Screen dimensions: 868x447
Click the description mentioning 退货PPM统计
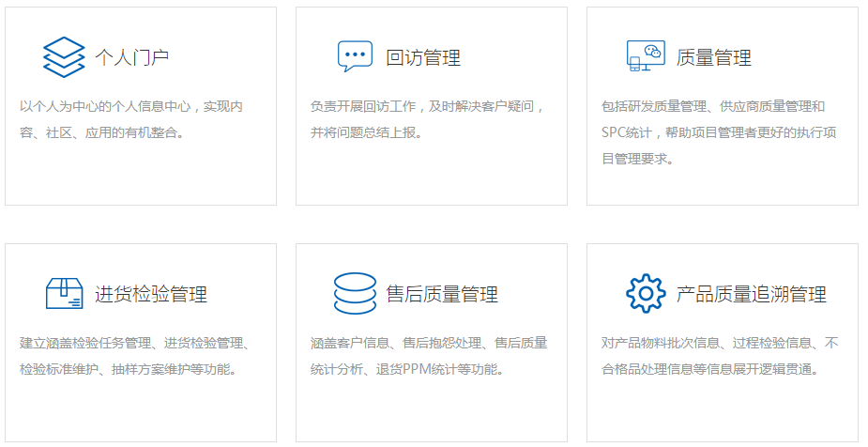pyautogui.click(x=428, y=356)
